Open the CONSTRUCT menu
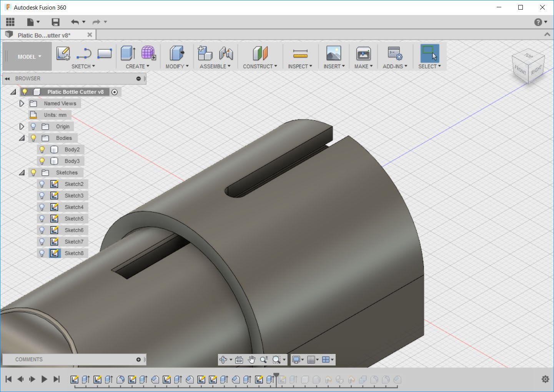 click(x=260, y=66)
